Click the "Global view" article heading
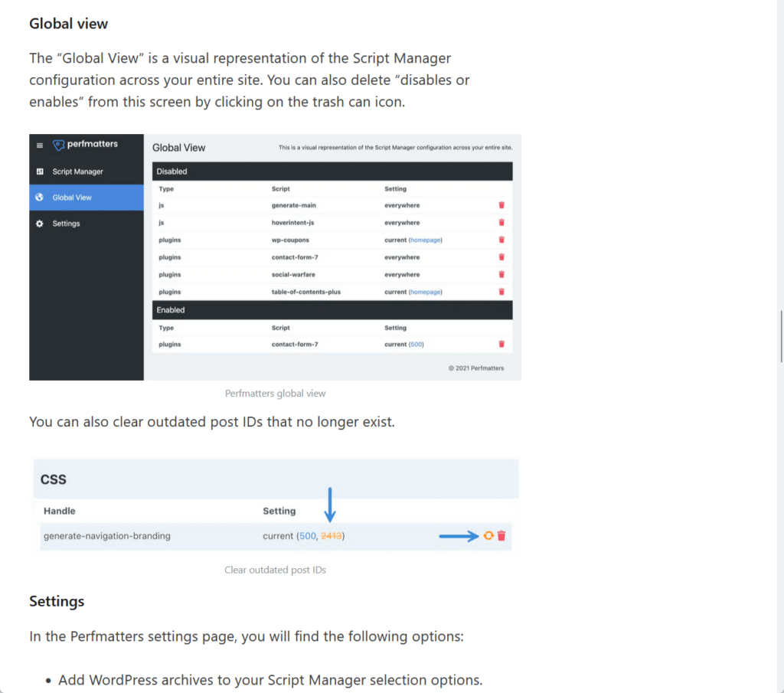The image size is (784, 693). (x=68, y=24)
